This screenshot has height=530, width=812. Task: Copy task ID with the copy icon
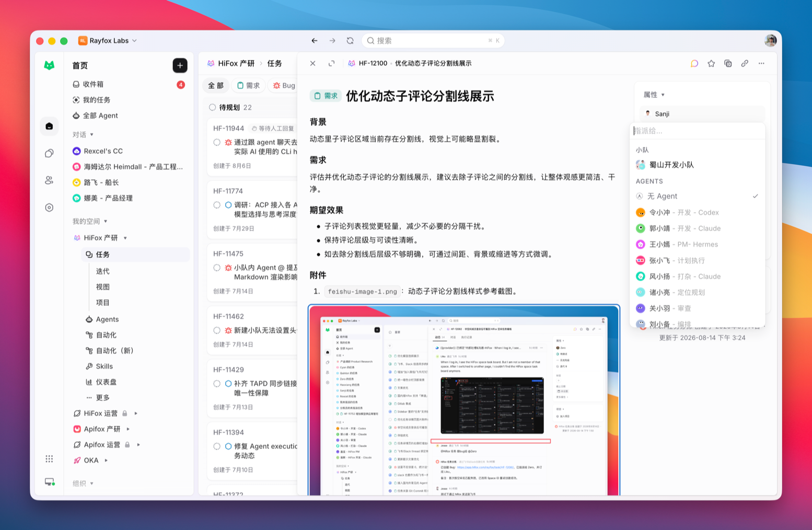point(728,63)
